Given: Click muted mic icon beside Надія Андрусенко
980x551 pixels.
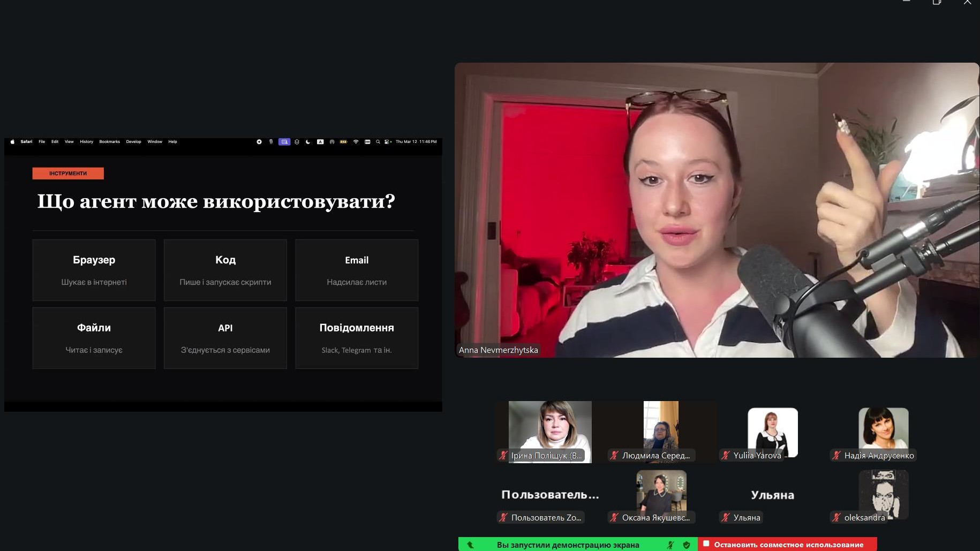Looking at the screenshot, I should pyautogui.click(x=836, y=456).
